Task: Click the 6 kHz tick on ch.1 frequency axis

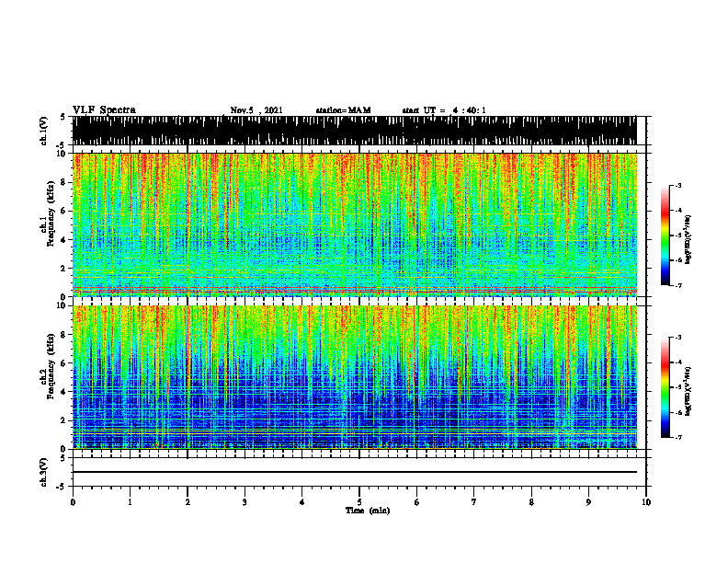Action: tap(63, 211)
